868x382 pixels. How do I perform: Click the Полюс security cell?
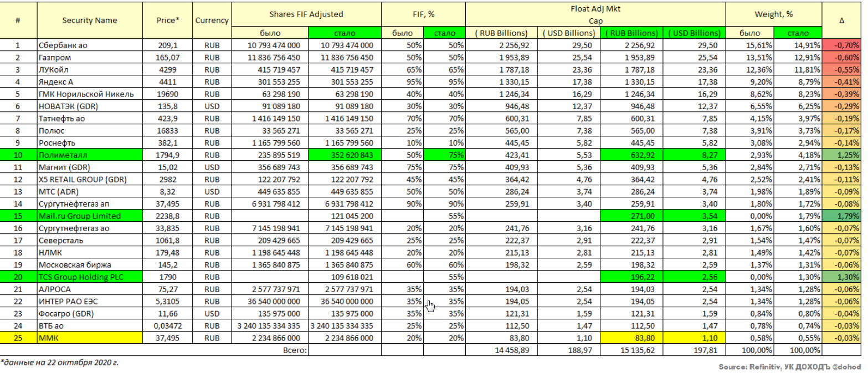pyautogui.click(x=89, y=130)
